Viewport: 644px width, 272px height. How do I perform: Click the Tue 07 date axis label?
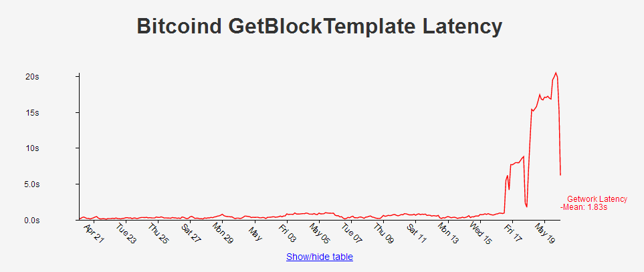[x=351, y=234]
